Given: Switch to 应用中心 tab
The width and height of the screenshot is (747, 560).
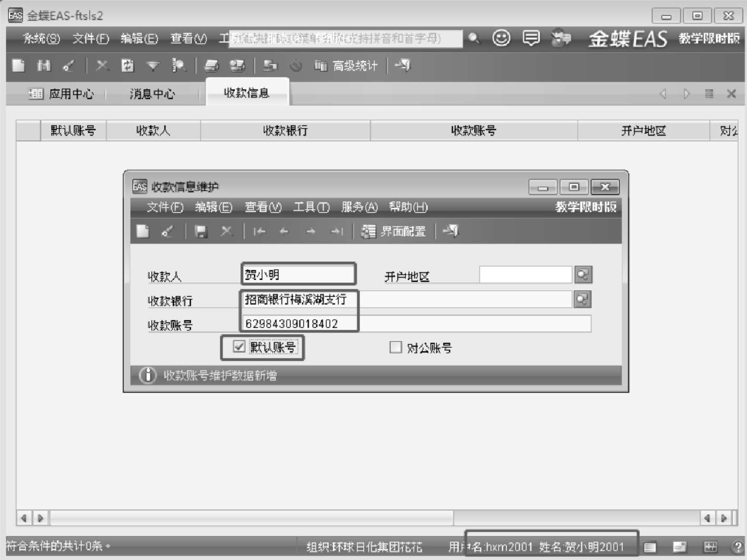Looking at the screenshot, I should [x=61, y=94].
